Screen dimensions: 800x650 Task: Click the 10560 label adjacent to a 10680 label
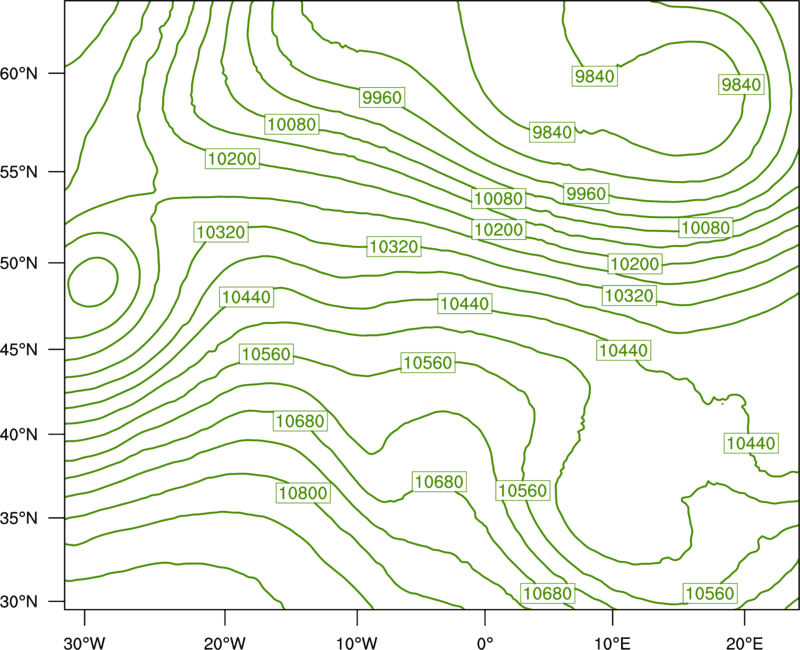pos(522,490)
